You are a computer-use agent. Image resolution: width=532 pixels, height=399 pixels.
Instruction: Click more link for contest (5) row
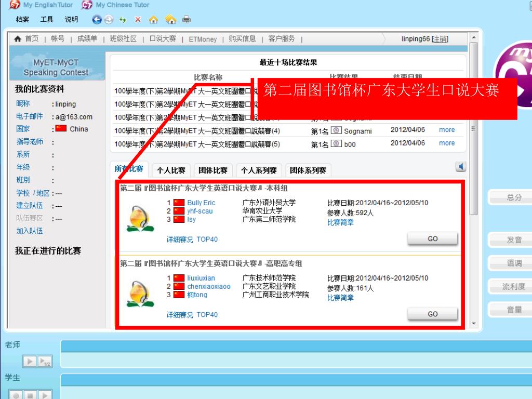(x=447, y=143)
